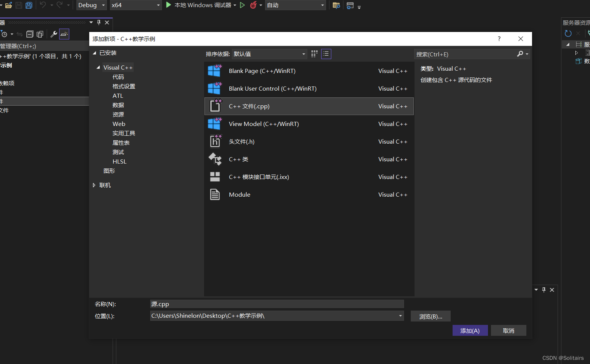Choose the Blank Page (C++/WinRT) template
The height and width of the screenshot is (364, 590).
(x=309, y=71)
